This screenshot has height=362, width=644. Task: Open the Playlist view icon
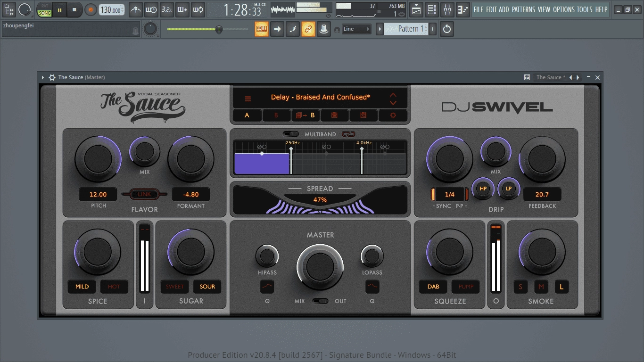point(416,9)
